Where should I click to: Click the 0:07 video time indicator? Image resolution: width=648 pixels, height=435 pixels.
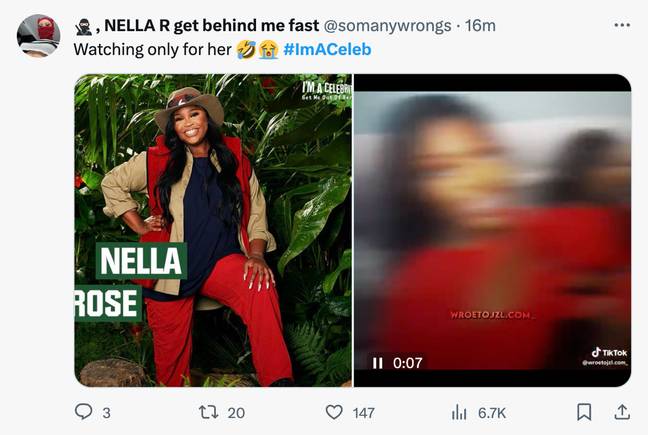tap(407, 363)
